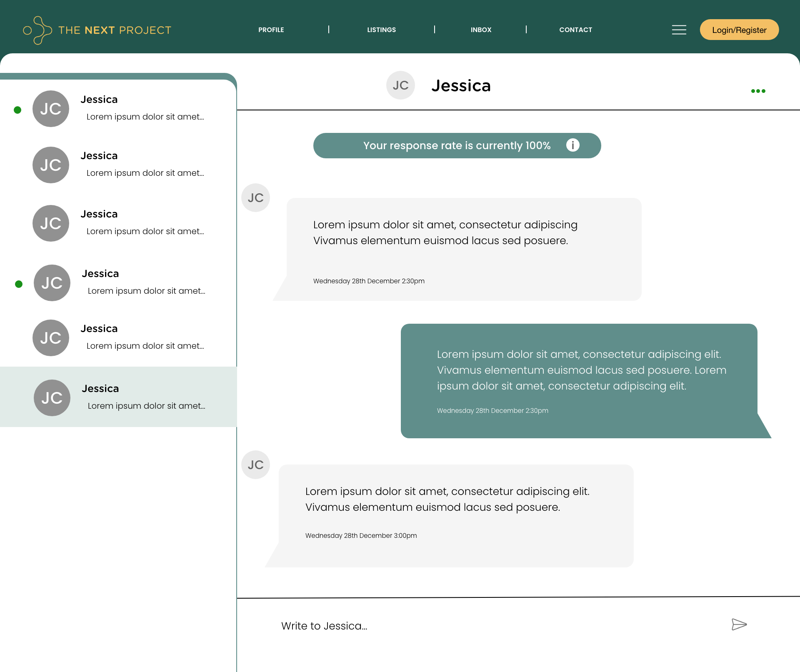800x672 pixels.
Task: Click the JC avatar beside the first received message
Action: click(255, 197)
